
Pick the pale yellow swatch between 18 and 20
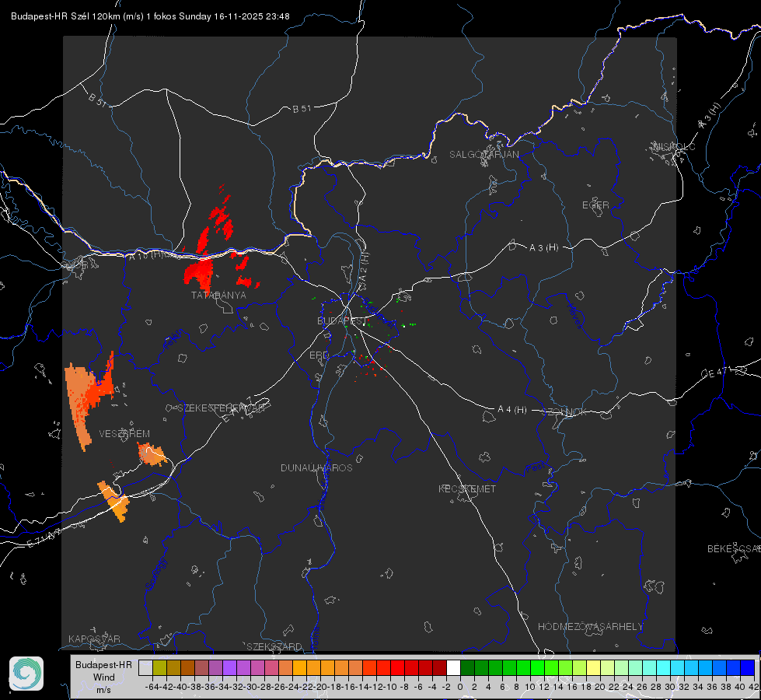(593, 668)
